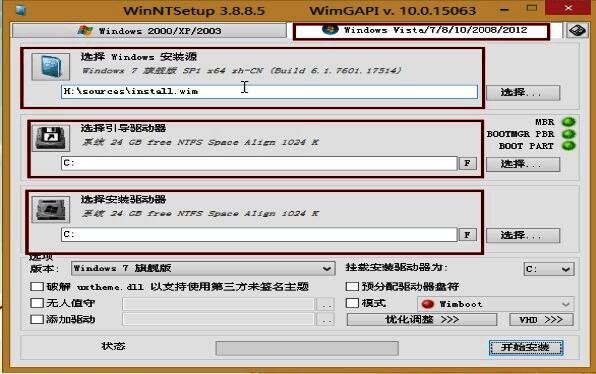596x374 pixels.
Task: Enable 无人值守 checkbox
Action: [x=37, y=303]
